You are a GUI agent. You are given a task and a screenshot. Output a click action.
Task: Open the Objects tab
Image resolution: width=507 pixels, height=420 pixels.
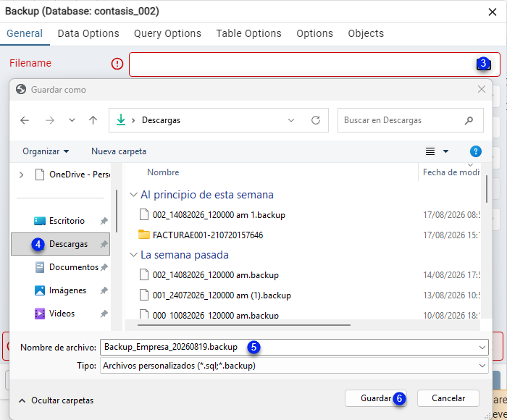point(366,33)
